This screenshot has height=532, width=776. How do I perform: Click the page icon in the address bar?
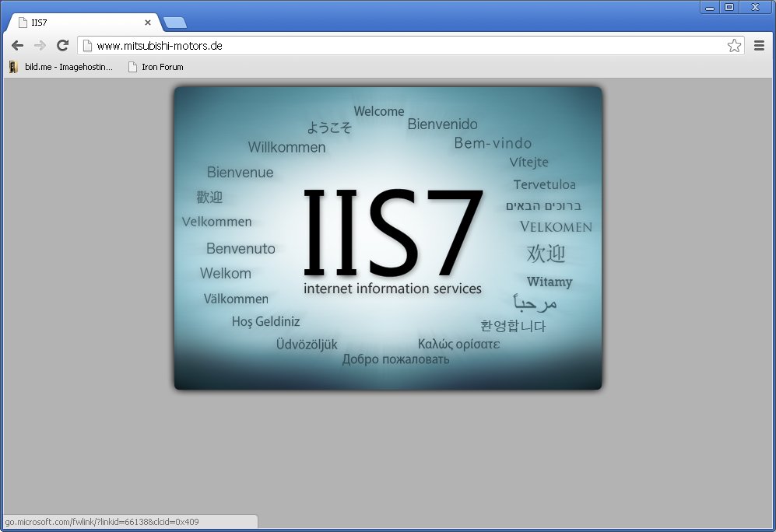[88, 46]
